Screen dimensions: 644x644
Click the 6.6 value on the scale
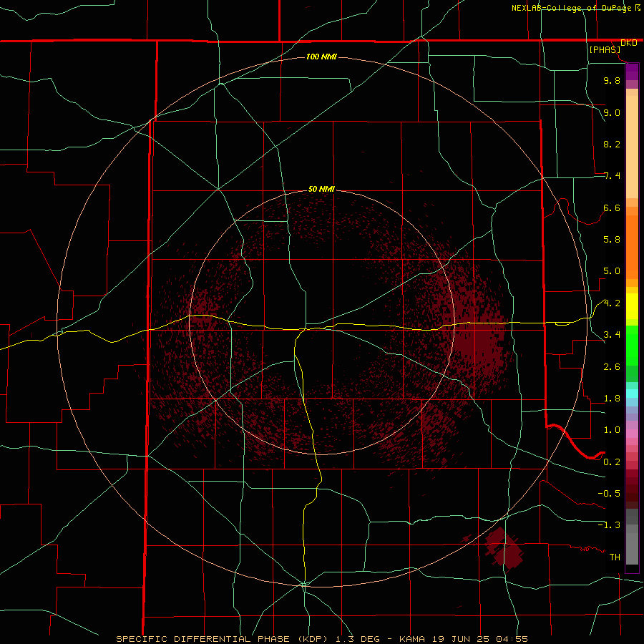point(612,208)
